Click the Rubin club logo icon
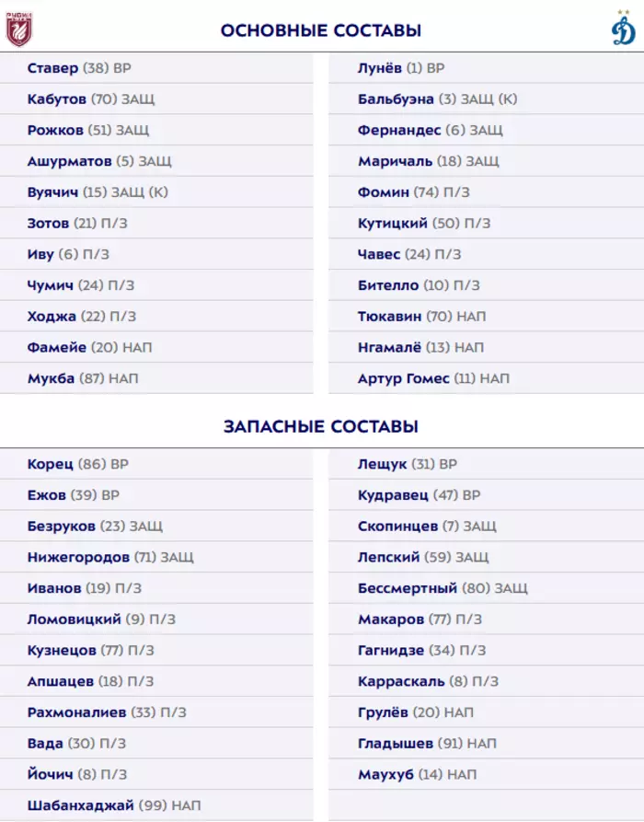Viewport: 644px width, 822px height. coord(18,30)
